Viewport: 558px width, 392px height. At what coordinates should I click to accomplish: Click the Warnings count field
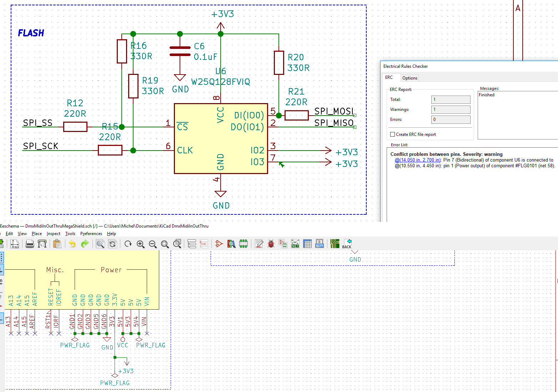point(451,110)
